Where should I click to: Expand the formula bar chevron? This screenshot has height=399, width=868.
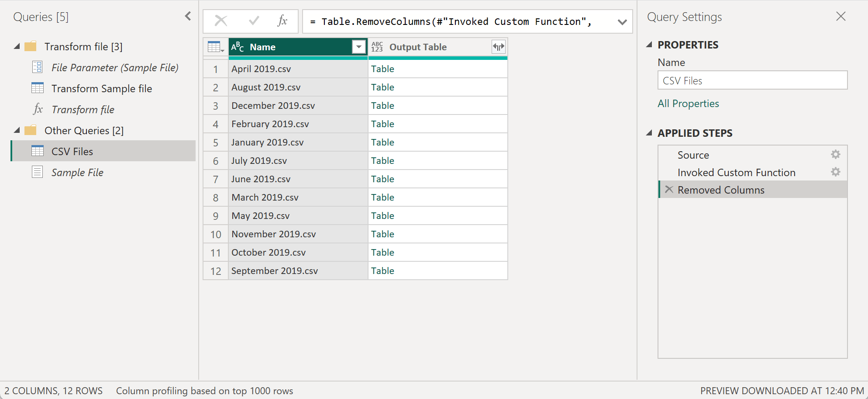[622, 21]
